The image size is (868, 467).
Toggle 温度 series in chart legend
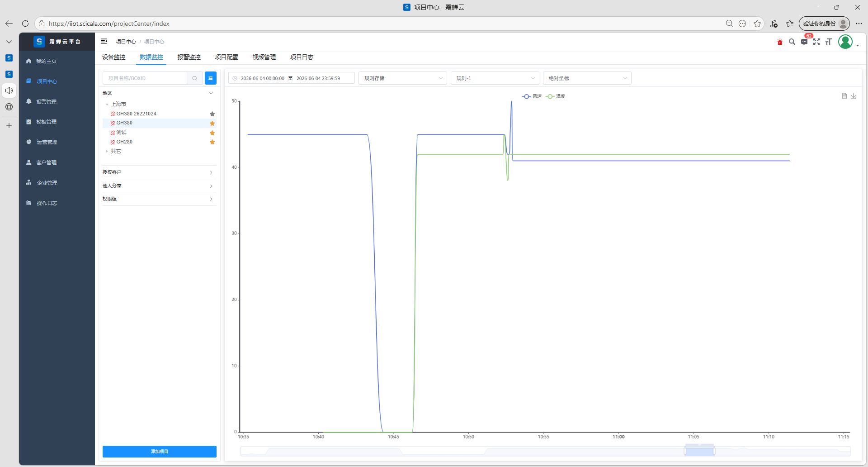click(x=556, y=96)
